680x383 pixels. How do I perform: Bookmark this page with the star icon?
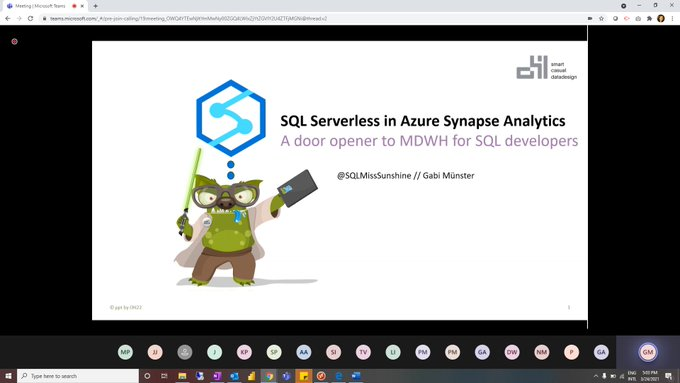(602, 19)
